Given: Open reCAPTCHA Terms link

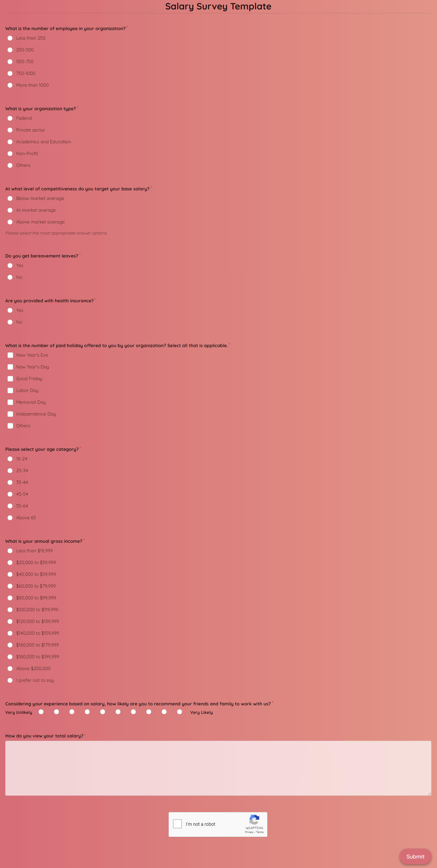Looking at the screenshot, I should pyautogui.click(x=260, y=832).
